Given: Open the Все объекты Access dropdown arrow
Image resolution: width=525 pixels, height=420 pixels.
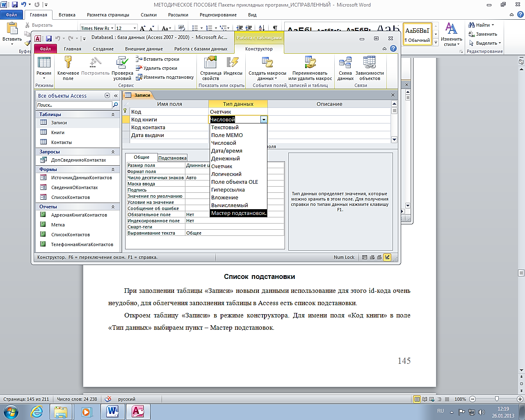Looking at the screenshot, I should [107, 96].
